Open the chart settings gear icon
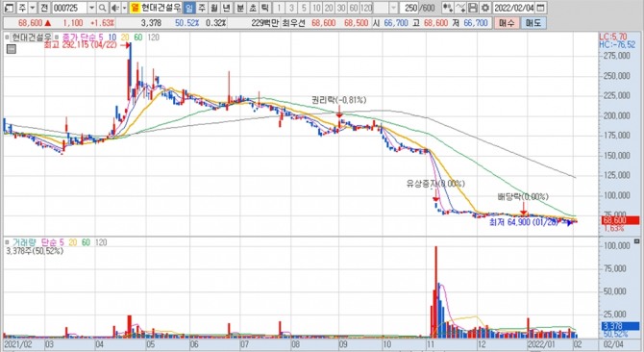Screen dimensions: 644x352 [485, 8]
